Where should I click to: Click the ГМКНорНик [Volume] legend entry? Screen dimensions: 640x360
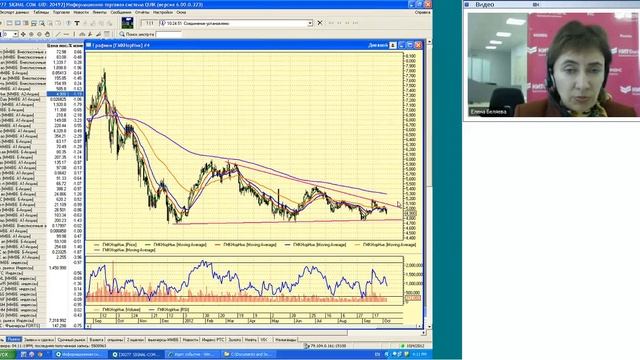coord(118,310)
